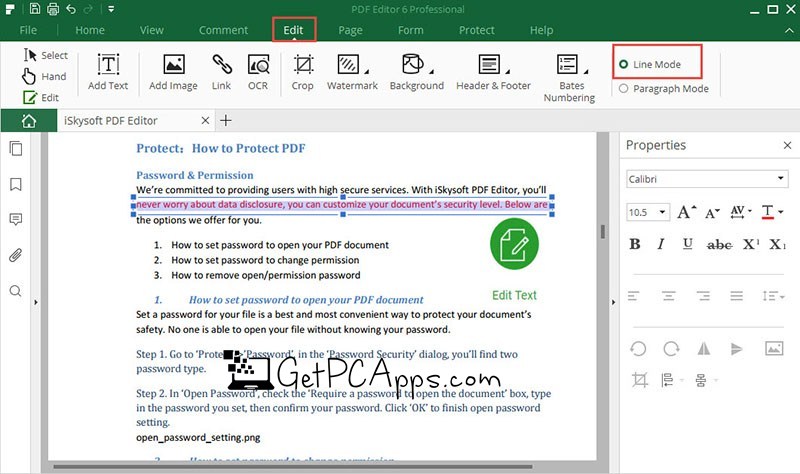Collapse the Properties panel arrow
The width and height of the screenshot is (800, 474).
point(613,302)
